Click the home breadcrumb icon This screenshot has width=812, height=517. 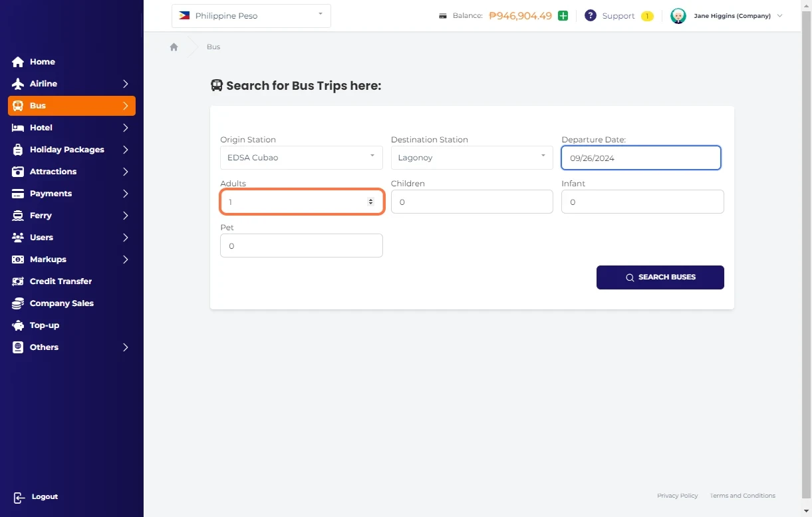point(174,47)
